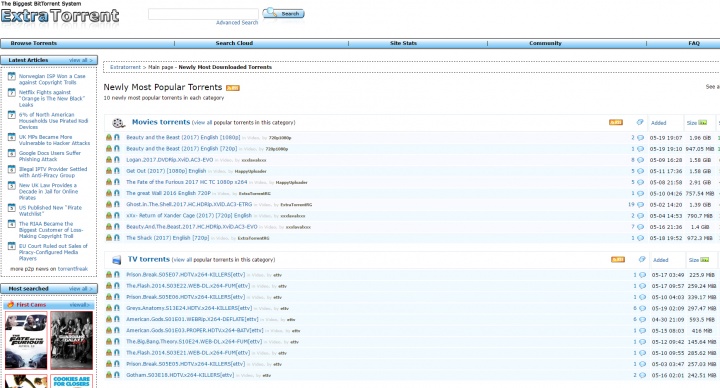
Task: Click the Search button
Action: point(283,13)
